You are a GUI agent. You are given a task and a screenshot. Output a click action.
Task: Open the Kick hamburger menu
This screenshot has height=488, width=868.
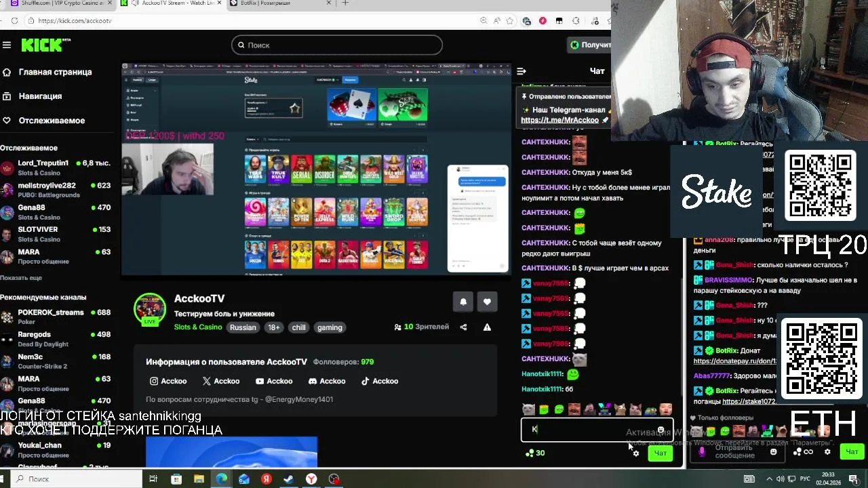coord(7,45)
